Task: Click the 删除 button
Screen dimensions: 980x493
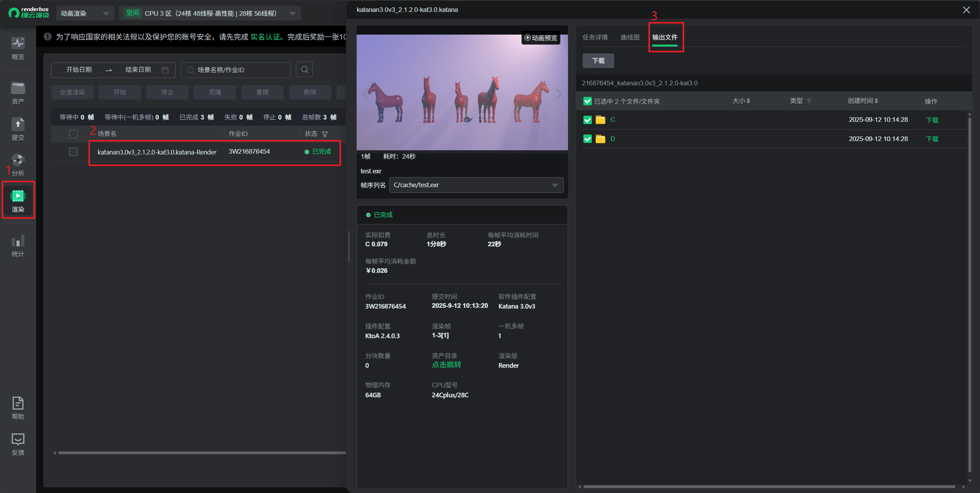Action: (310, 92)
